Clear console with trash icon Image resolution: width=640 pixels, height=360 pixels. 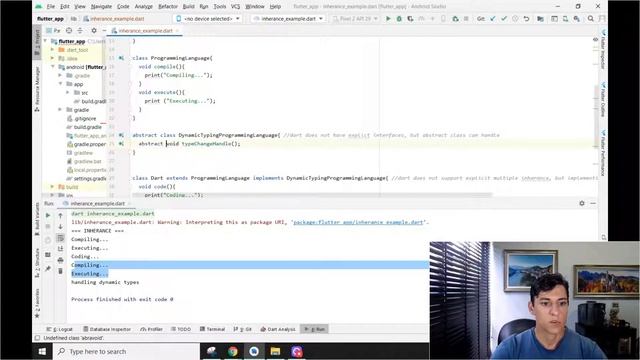pos(60,271)
